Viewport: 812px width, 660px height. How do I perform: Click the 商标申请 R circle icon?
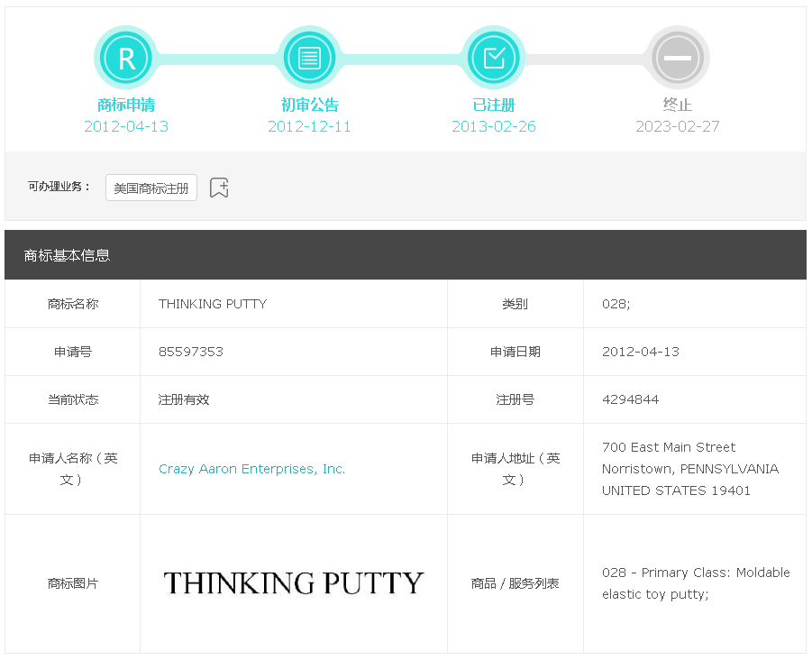126,58
